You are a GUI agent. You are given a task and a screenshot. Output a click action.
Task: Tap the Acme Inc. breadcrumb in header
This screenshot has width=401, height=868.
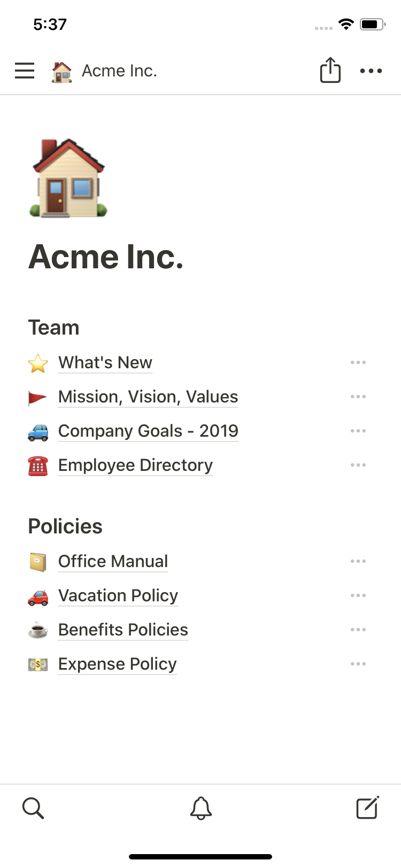click(x=119, y=71)
